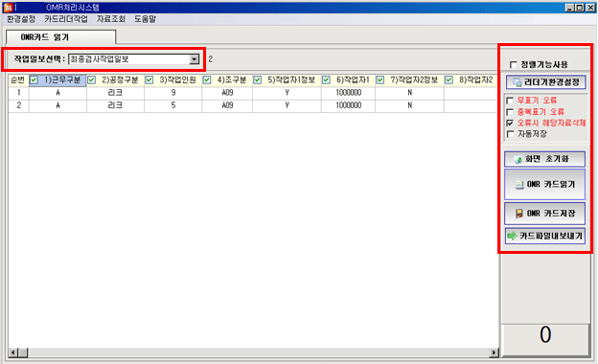Toggle the 4)조구분 column checkbox
Screen dimensions: 598x364
[x=207, y=80]
